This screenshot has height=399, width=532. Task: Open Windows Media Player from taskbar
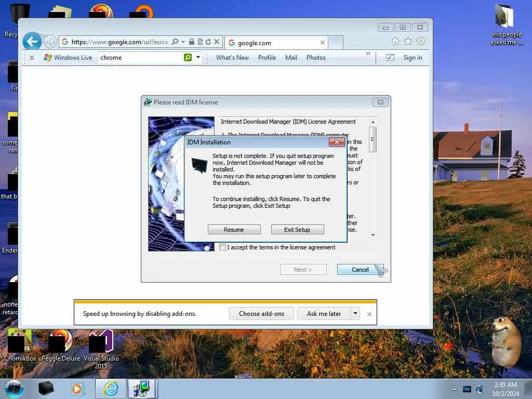click(77, 389)
